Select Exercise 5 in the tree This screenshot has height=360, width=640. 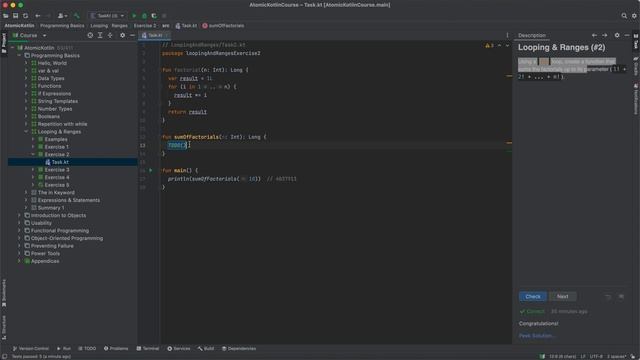point(56,185)
